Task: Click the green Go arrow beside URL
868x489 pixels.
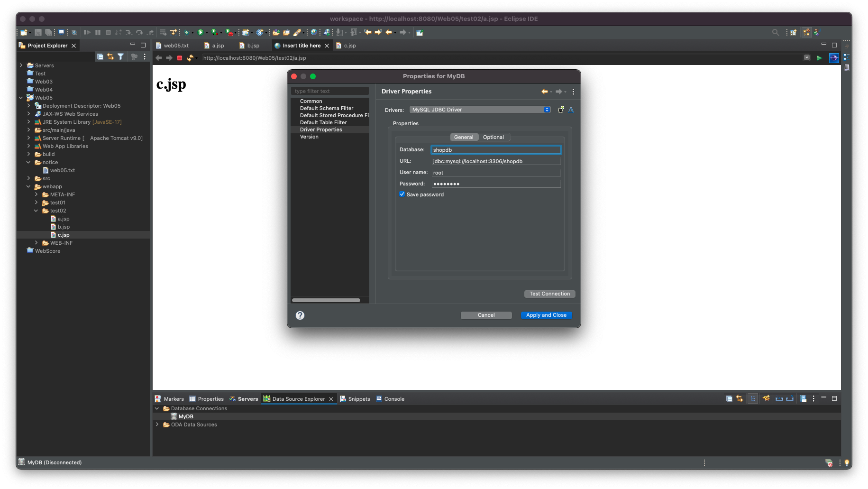Action: point(819,58)
